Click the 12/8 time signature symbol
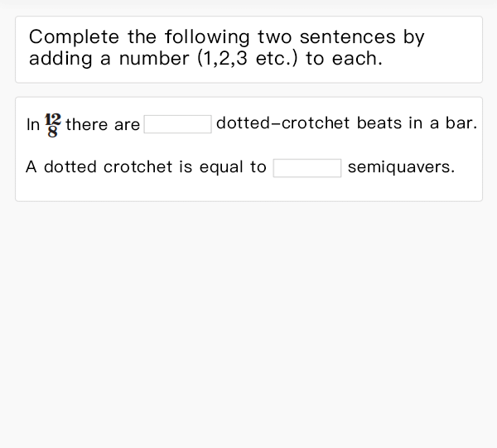Screen dimensions: 497x448 click(53, 124)
